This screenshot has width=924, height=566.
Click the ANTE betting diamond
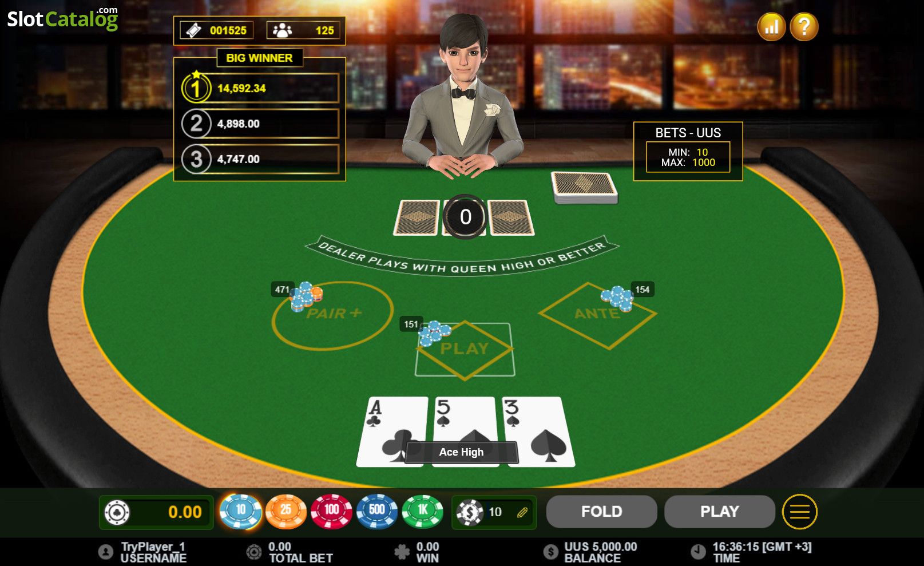tap(597, 315)
